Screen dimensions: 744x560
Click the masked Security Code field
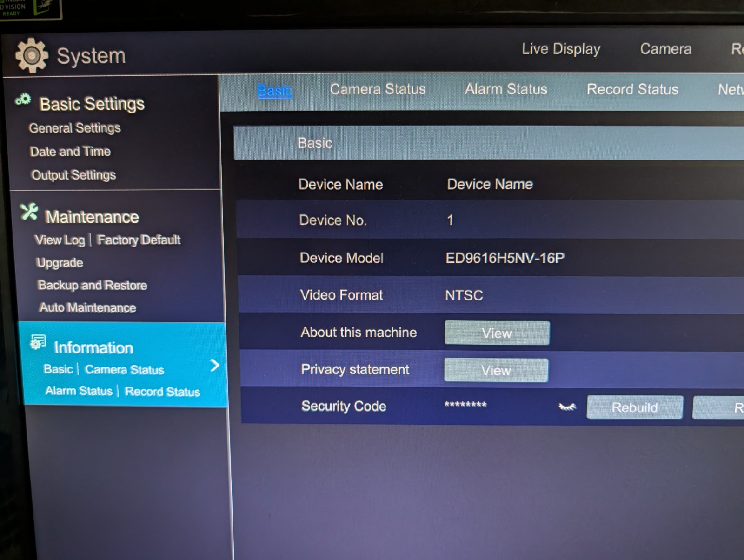pos(465,405)
